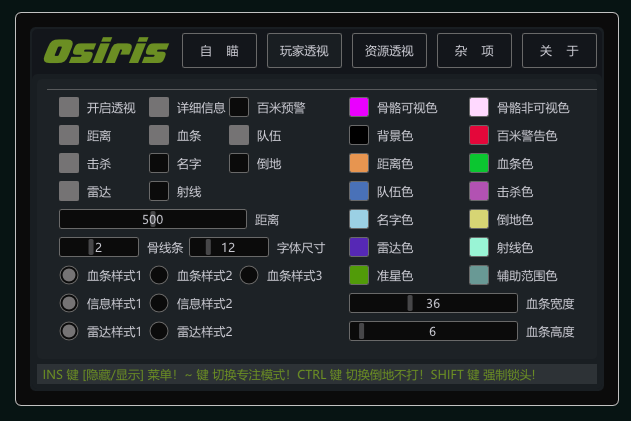Click the hotkey hint text starting with INS 键
This screenshot has height=421, width=631.
click(x=289, y=375)
